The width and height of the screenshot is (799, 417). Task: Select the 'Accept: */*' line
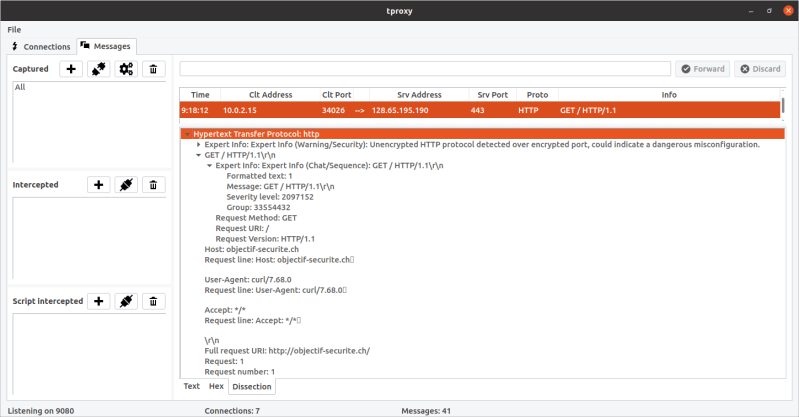pyautogui.click(x=225, y=310)
